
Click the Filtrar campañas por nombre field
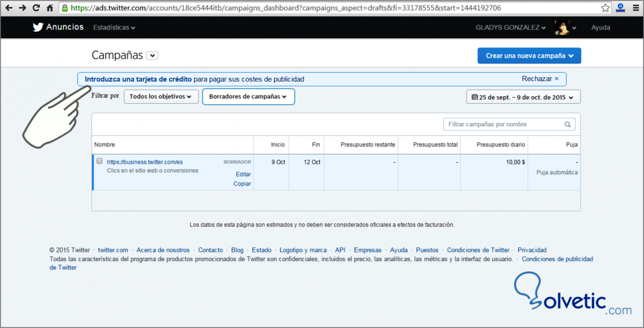[509, 125]
